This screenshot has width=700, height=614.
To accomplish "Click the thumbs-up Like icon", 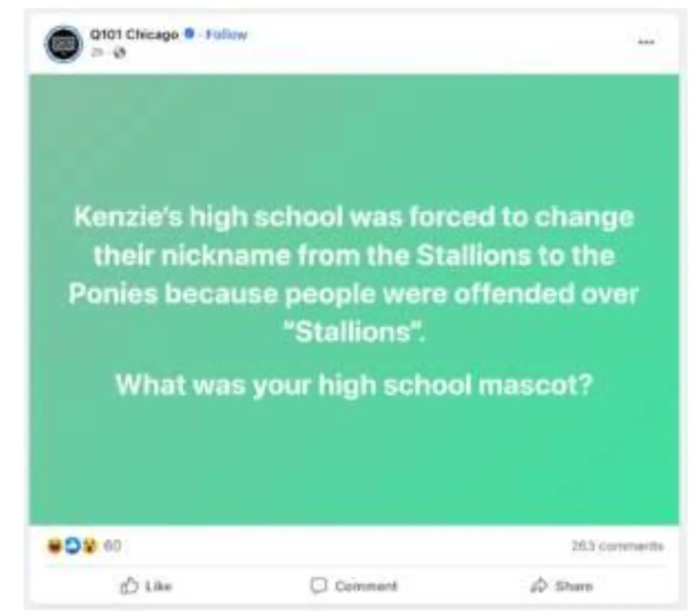I will pos(129,585).
